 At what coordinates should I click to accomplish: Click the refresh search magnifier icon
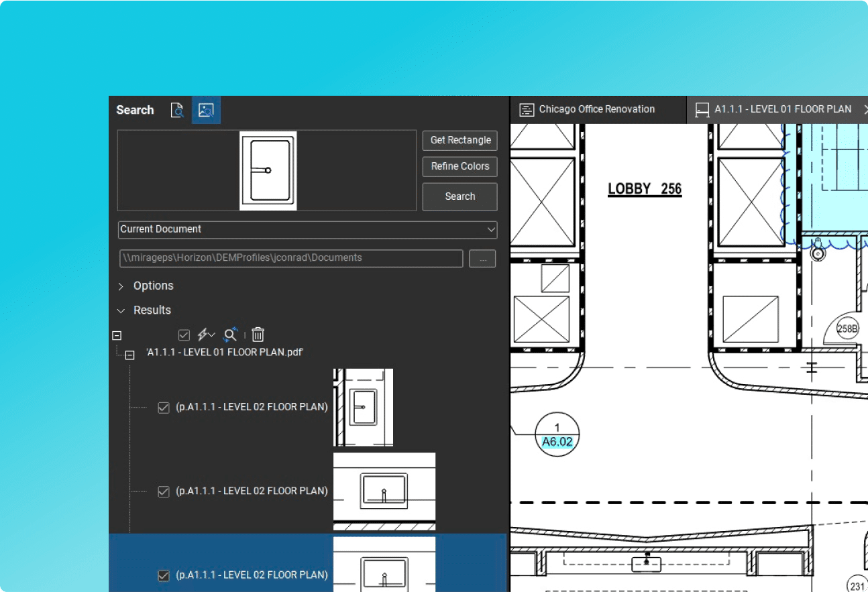click(230, 335)
